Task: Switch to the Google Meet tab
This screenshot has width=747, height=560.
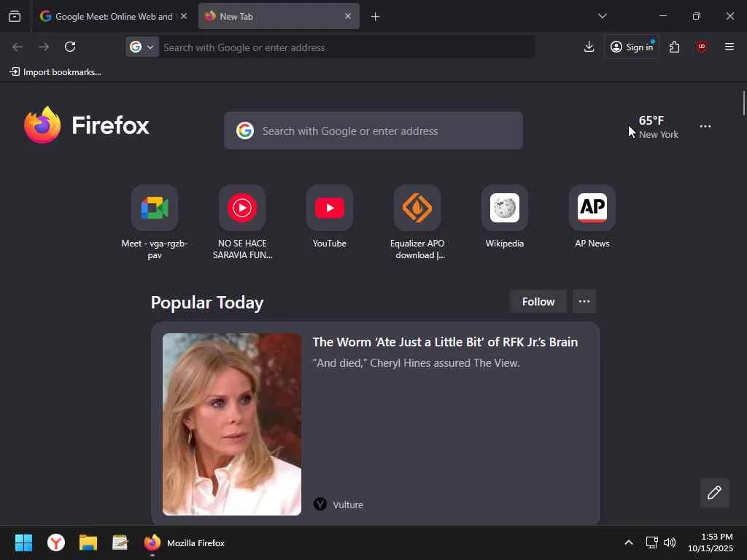Action: 113,16
